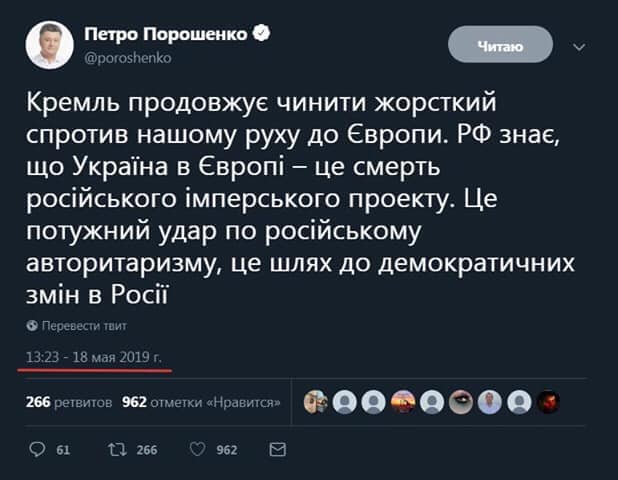Toggle the Читаю following button
This screenshot has width=618, height=480.
coord(500,43)
